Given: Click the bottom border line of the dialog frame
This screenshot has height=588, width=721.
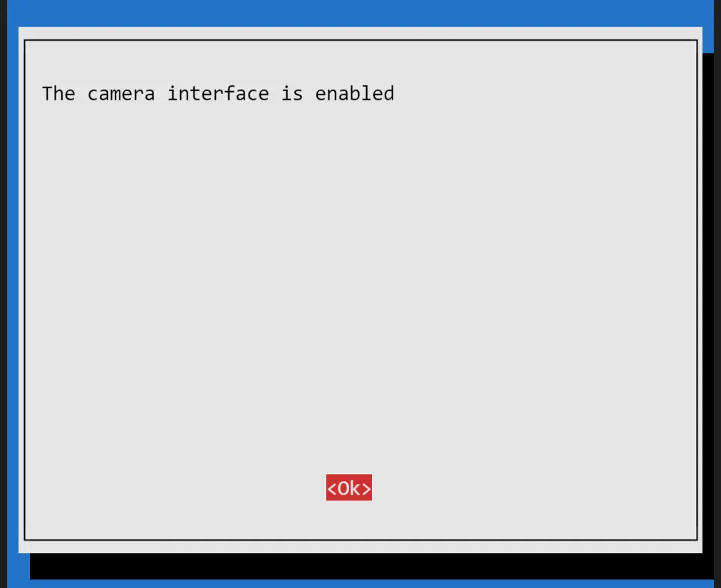Looking at the screenshot, I should 360,540.
